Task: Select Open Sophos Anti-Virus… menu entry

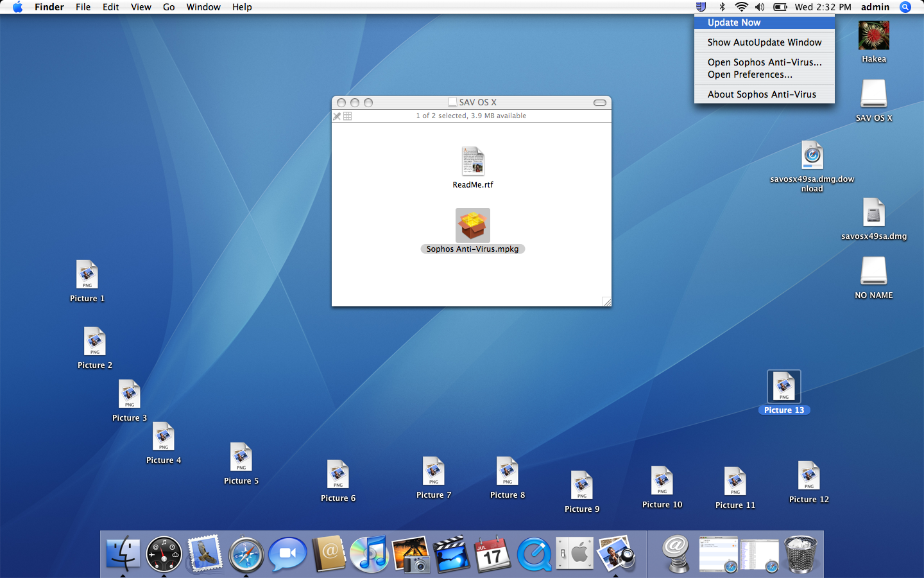Action: click(764, 62)
